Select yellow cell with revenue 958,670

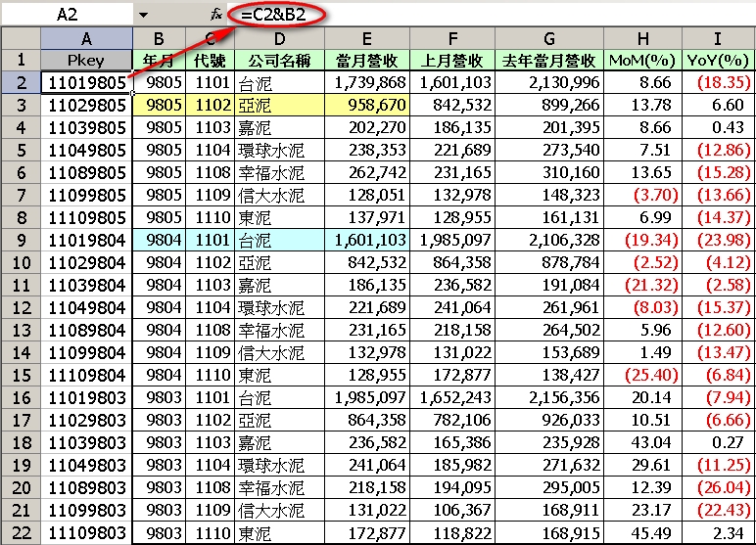pyautogui.click(x=367, y=105)
